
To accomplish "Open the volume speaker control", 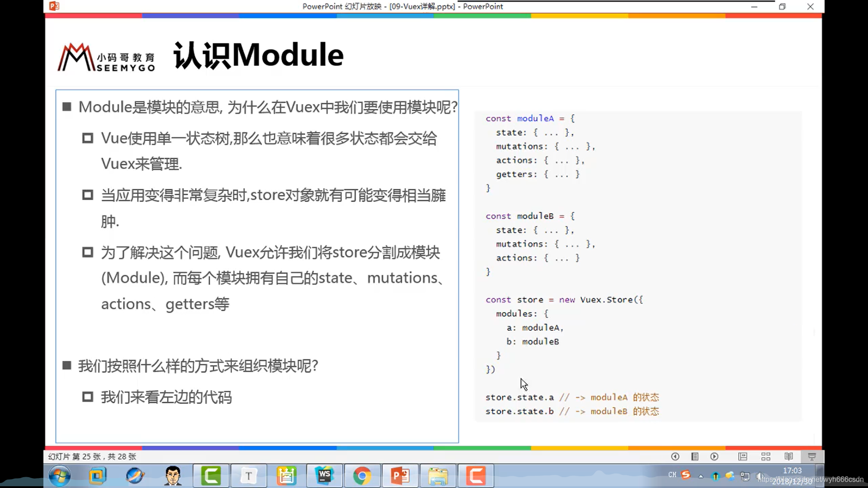I will point(759,476).
